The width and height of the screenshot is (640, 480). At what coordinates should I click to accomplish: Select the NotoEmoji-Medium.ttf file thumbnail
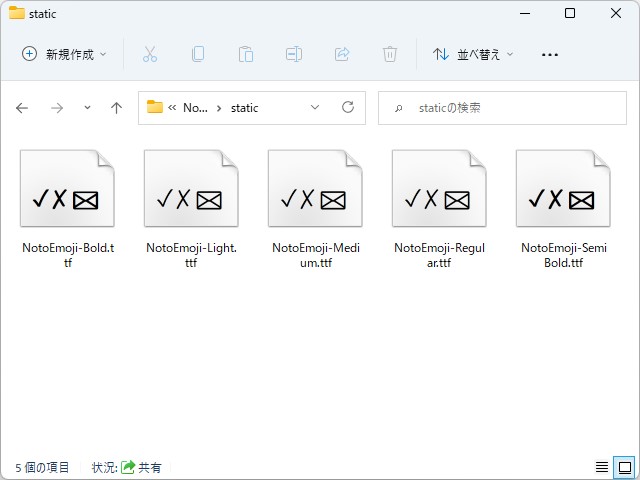click(315, 188)
